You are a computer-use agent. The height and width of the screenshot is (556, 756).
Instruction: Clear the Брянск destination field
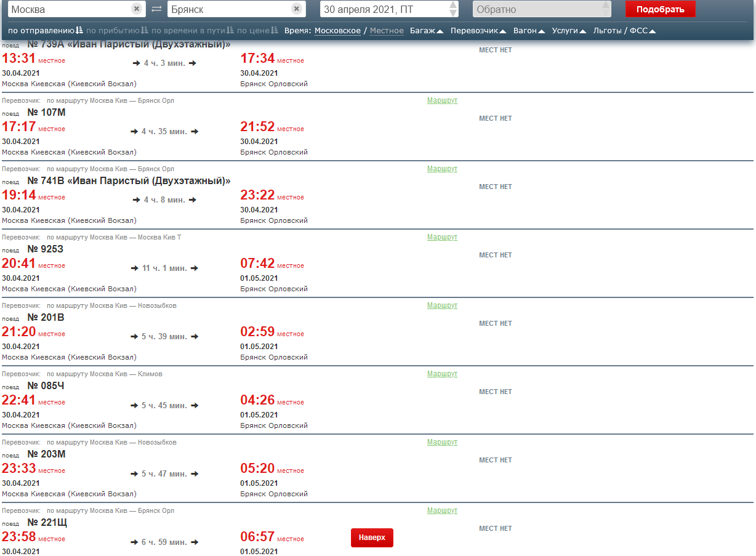click(297, 9)
